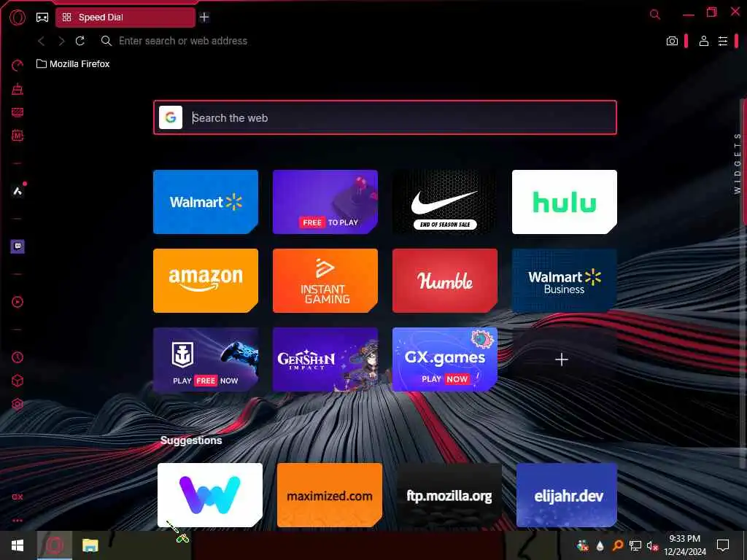Open the network tray icon
Viewport: 747px width, 560px height.
(x=635, y=546)
